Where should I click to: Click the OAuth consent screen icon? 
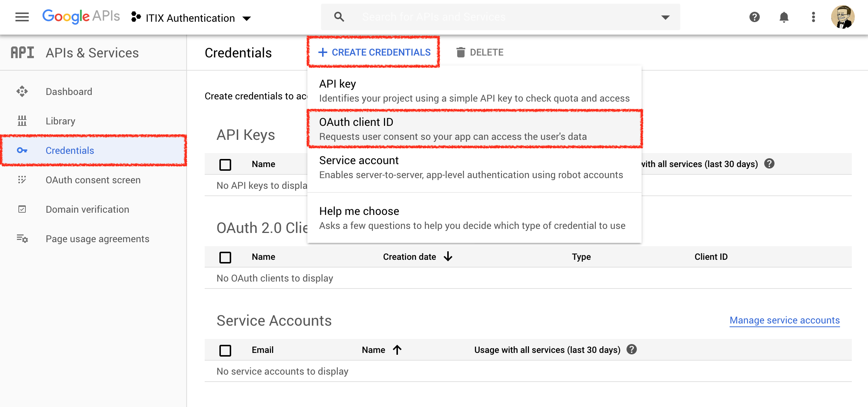[22, 180]
